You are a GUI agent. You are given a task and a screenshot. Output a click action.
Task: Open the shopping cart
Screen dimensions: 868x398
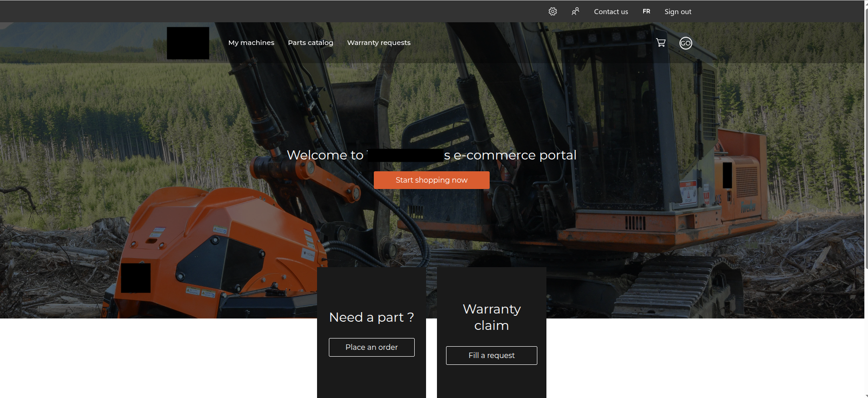[x=661, y=43]
